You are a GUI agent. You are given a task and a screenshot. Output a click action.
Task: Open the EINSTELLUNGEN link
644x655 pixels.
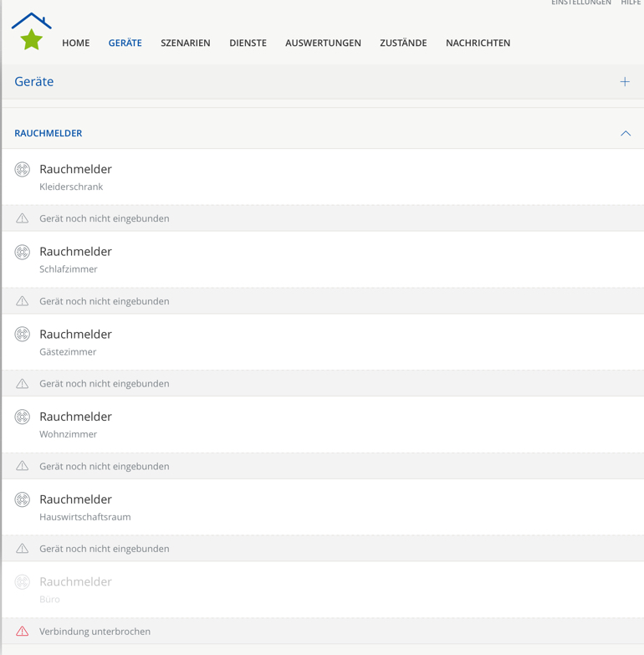click(580, 3)
